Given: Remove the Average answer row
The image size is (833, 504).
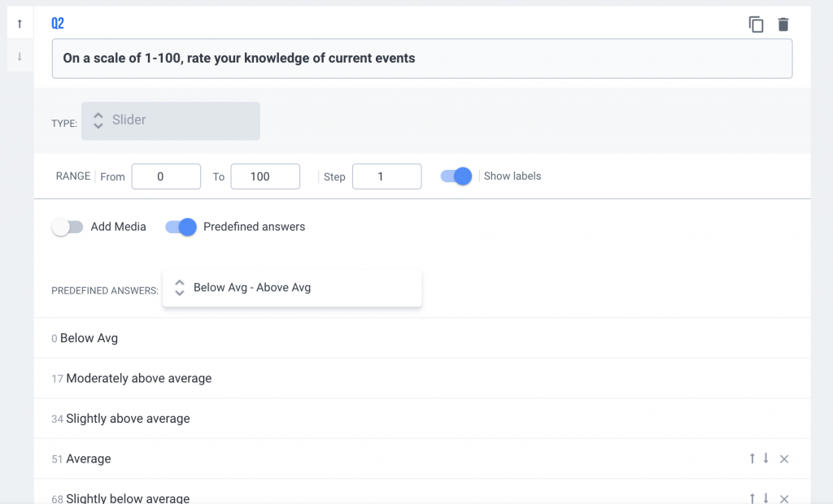Looking at the screenshot, I should point(784,459).
